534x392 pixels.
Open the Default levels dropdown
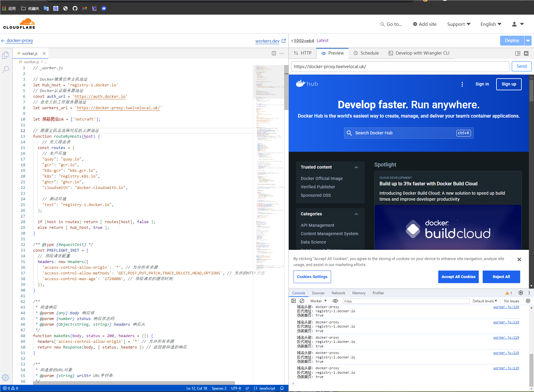[x=484, y=301]
